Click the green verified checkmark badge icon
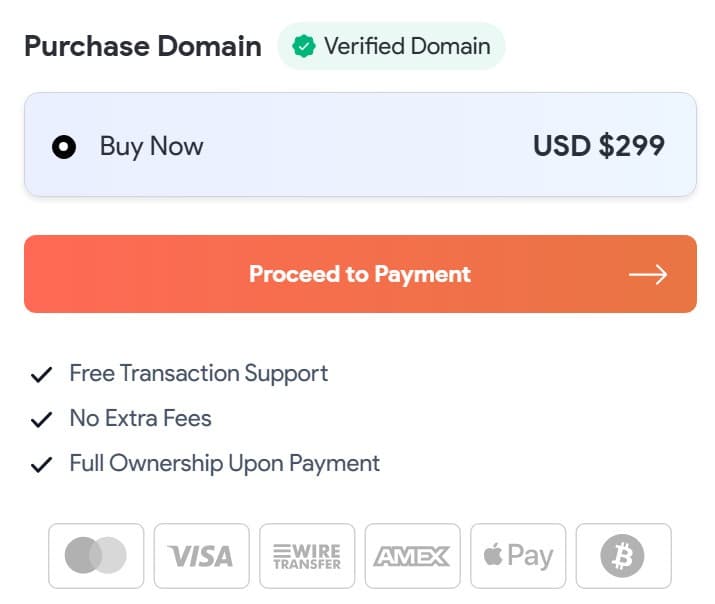This screenshot has height=604, width=715. pos(304,46)
